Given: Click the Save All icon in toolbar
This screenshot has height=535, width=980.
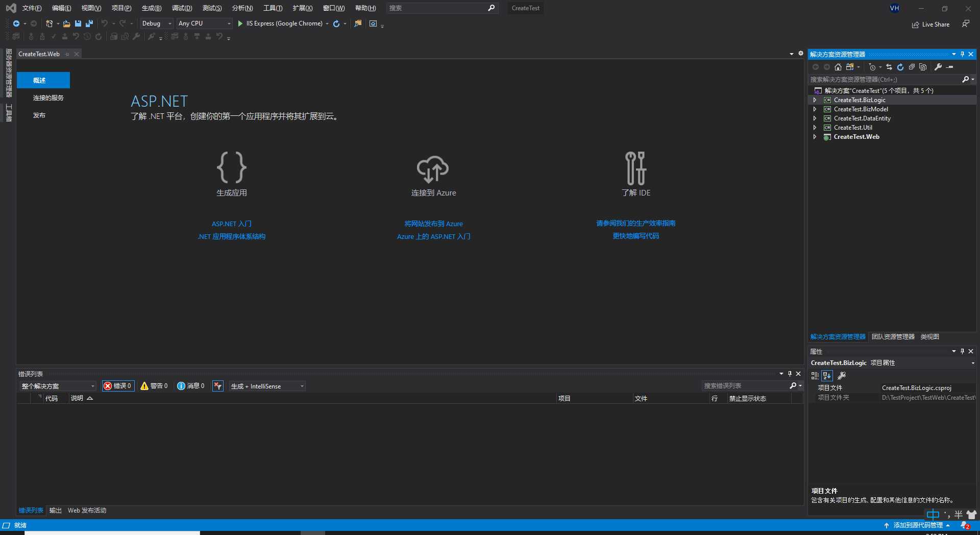Looking at the screenshot, I should click(89, 23).
